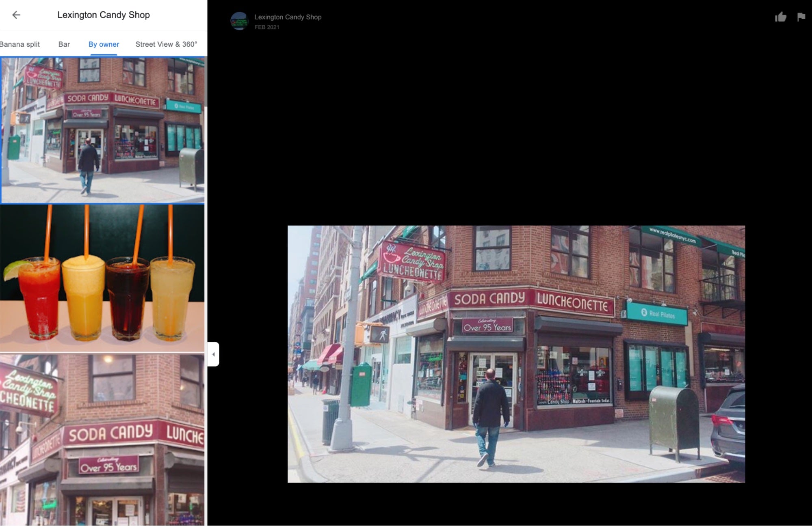Switch to the Banana split tab
812x526 pixels.
[x=19, y=44]
